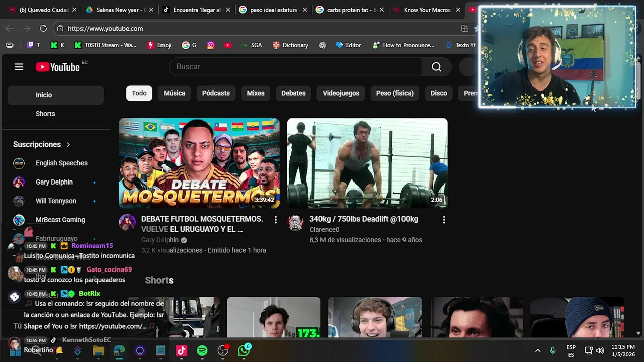Open the 340kg / 750lbs Deadlift title link
The width and height of the screenshot is (644, 362).
[364, 219]
